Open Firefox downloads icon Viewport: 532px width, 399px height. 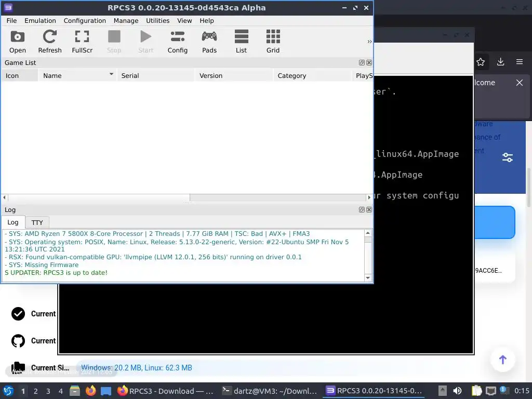coord(500,62)
